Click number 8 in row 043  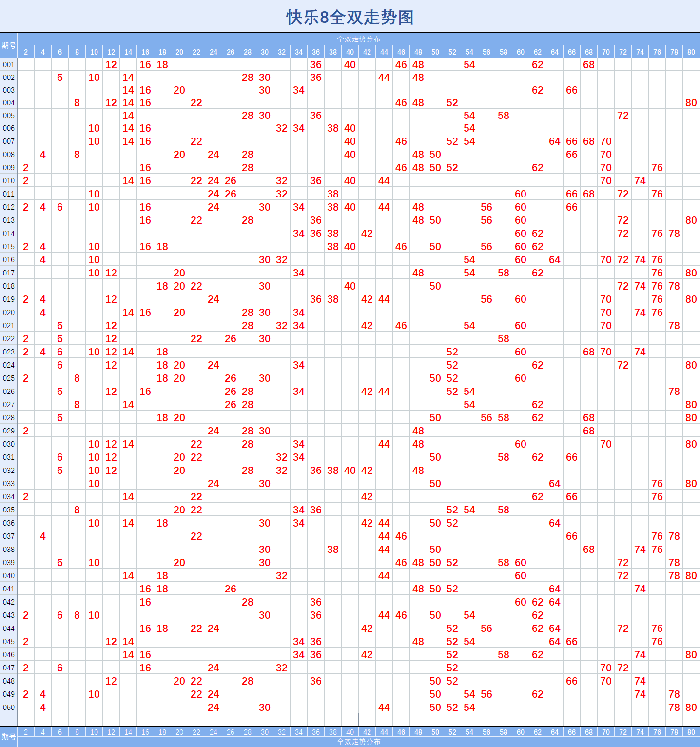coord(77,615)
